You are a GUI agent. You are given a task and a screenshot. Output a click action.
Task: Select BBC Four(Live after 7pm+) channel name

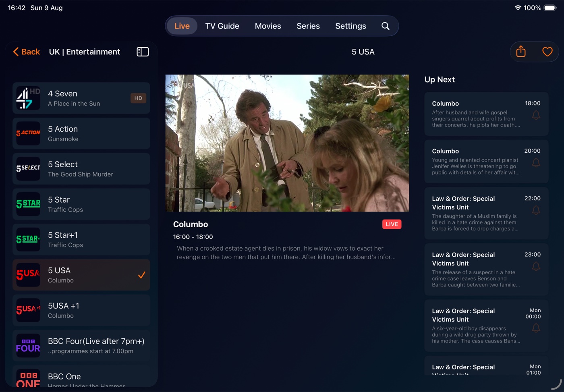(96, 341)
